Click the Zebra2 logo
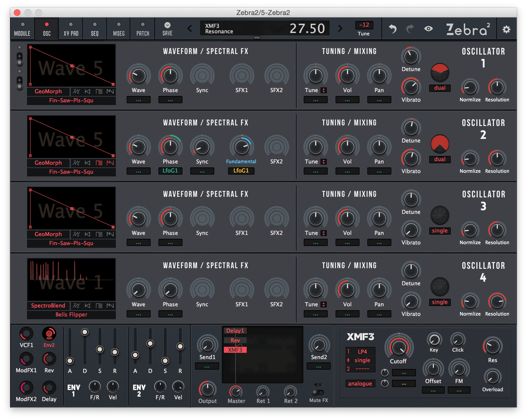 [468, 29]
